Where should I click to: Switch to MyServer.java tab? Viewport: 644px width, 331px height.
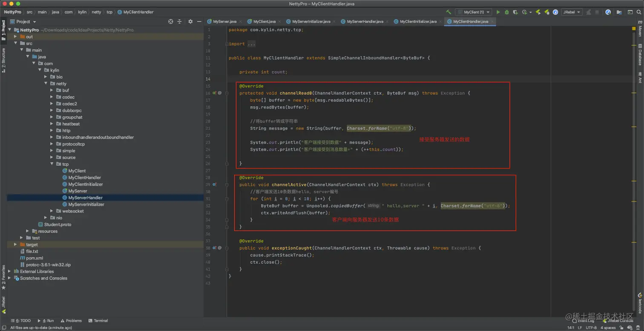point(224,21)
